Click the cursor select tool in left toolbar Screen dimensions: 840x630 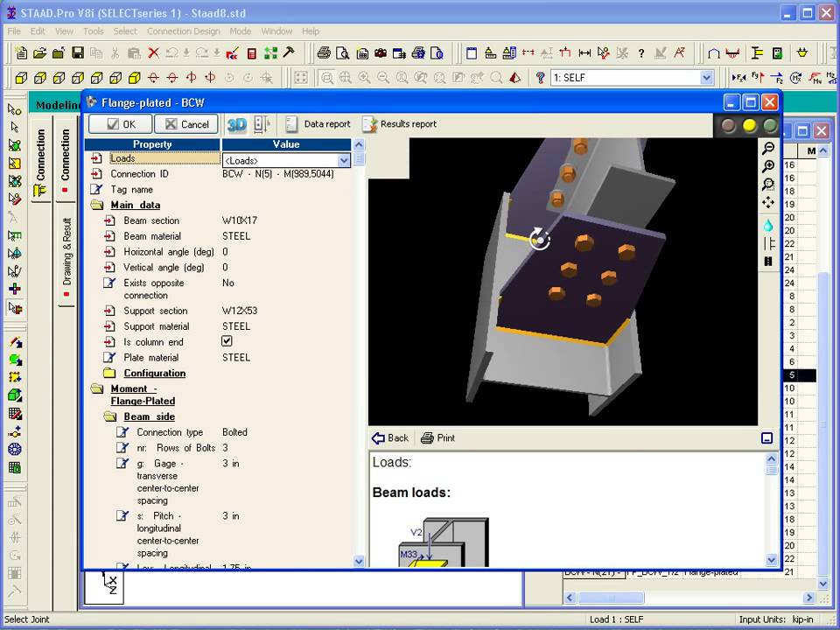(x=15, y=127)
